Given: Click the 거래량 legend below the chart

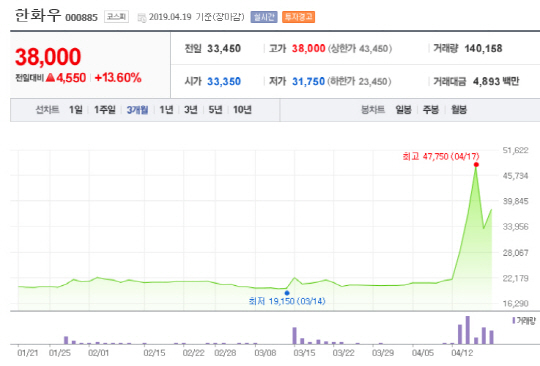Looking at the screenshot, I should tap(524, 321).
